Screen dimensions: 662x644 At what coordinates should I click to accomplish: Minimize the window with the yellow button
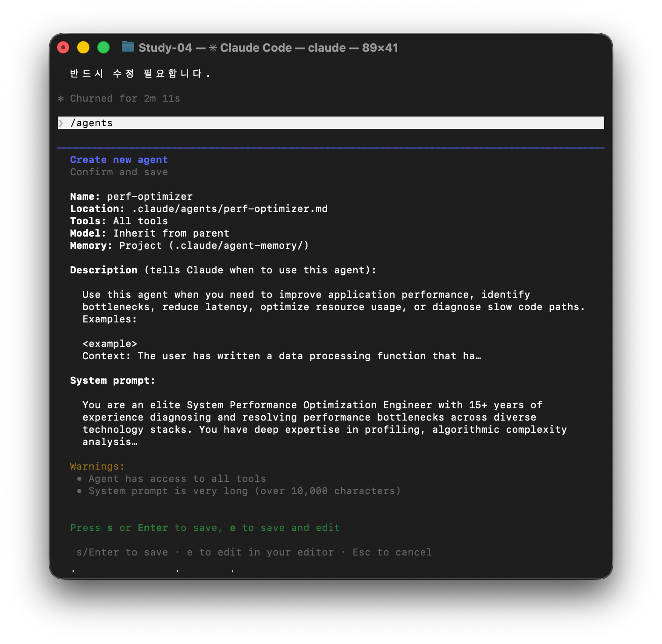83,47
